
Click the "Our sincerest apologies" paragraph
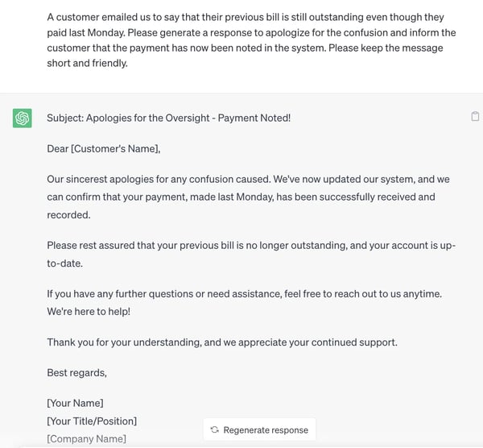[242, 197]
